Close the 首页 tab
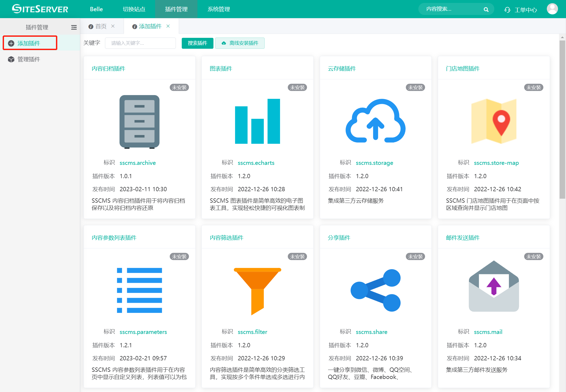This screenshot has width=566, height=392. tap(113, 26)
